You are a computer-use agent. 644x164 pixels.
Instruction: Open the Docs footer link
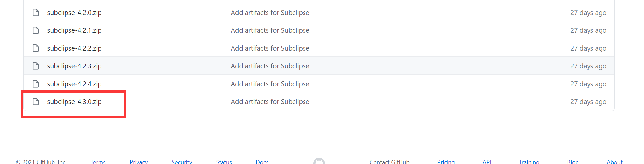pos(262,162)
